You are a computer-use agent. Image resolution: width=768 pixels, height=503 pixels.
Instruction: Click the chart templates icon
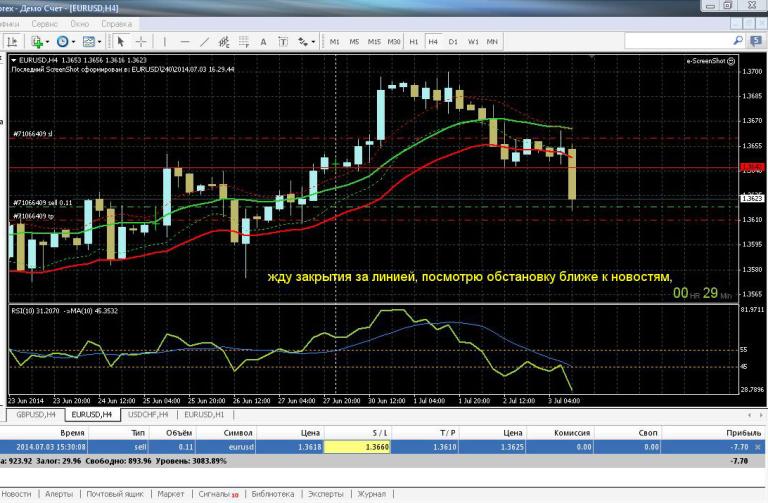pyautogui.click(x=89, y=42)
